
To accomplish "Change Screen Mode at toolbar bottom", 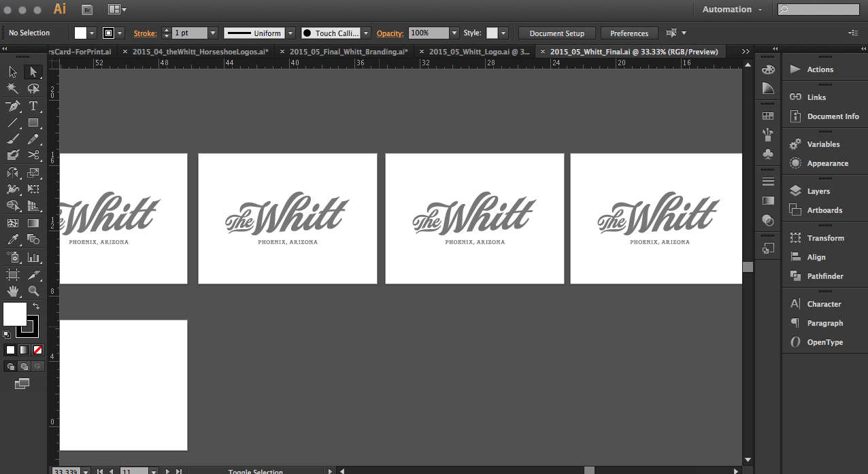I will click(x=22, y=384).
